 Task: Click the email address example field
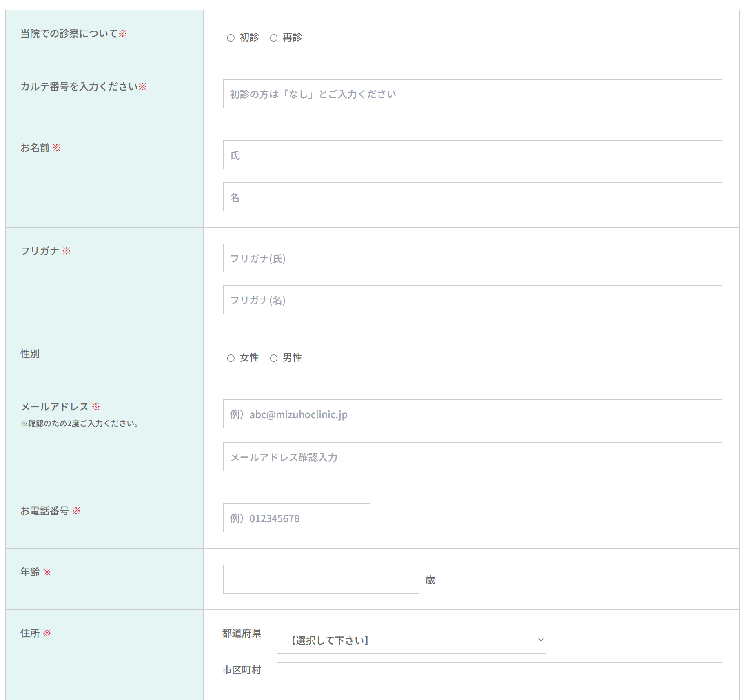tap(472, 414)
